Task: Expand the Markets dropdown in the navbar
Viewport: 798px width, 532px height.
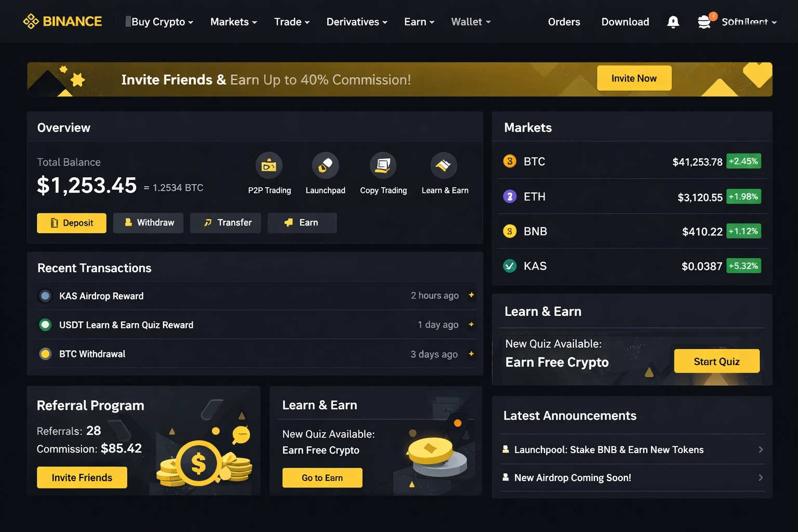Action: point(234,22)
